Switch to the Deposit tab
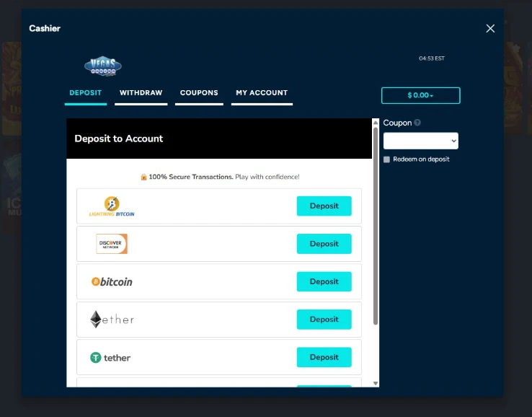This screenshot has width=532, height=417. tap(86, 92)
